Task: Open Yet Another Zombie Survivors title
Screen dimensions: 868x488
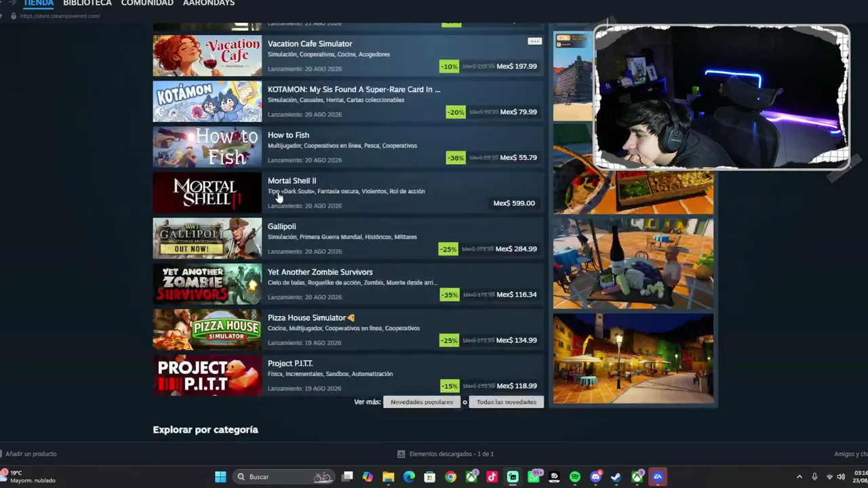Action: 320,272
